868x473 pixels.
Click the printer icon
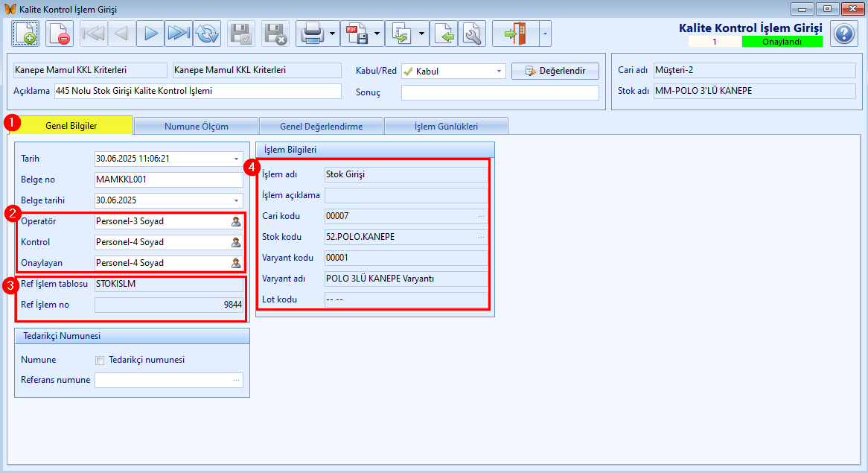pos(313,34)
